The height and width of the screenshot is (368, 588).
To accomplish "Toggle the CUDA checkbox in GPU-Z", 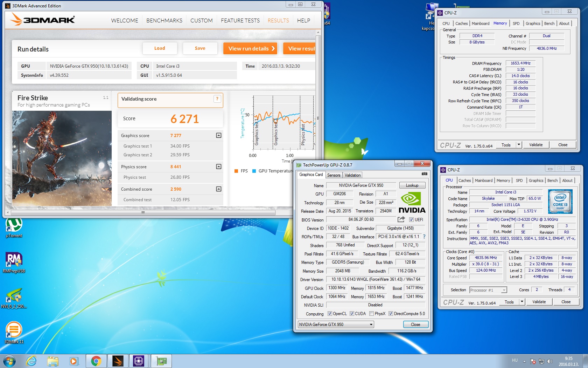I will [352, 314].
